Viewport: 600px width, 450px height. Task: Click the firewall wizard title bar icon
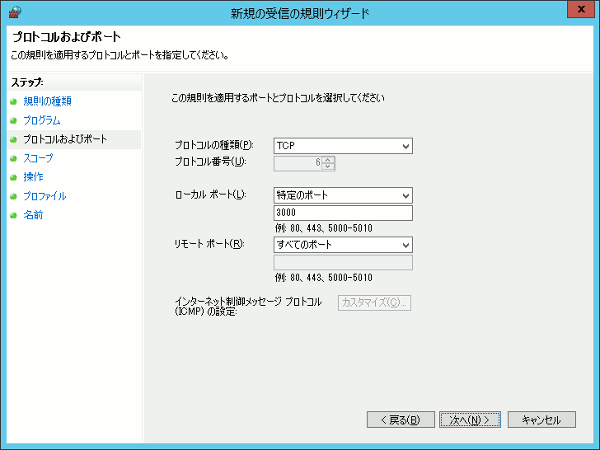click(x=15, y=12)
